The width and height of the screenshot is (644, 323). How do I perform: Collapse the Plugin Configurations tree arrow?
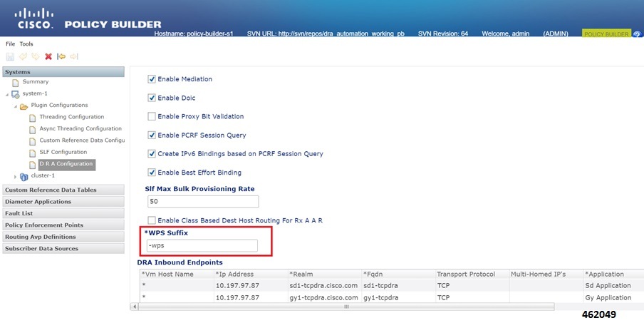16,106
